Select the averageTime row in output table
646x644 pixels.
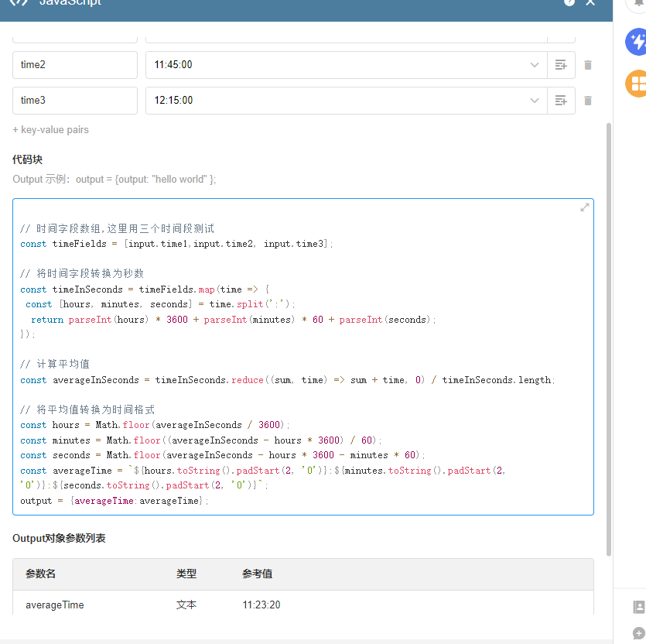pos(302,605)
